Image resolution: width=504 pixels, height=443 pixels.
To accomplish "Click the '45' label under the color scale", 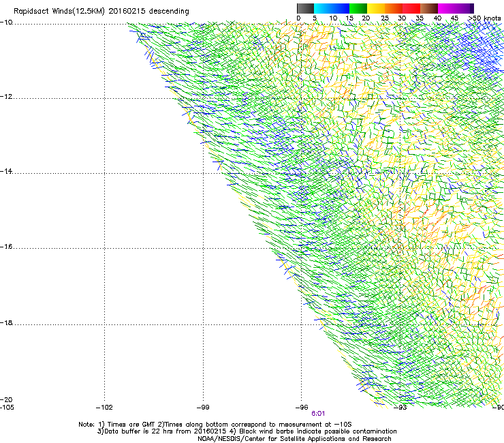I will (454, 18).
